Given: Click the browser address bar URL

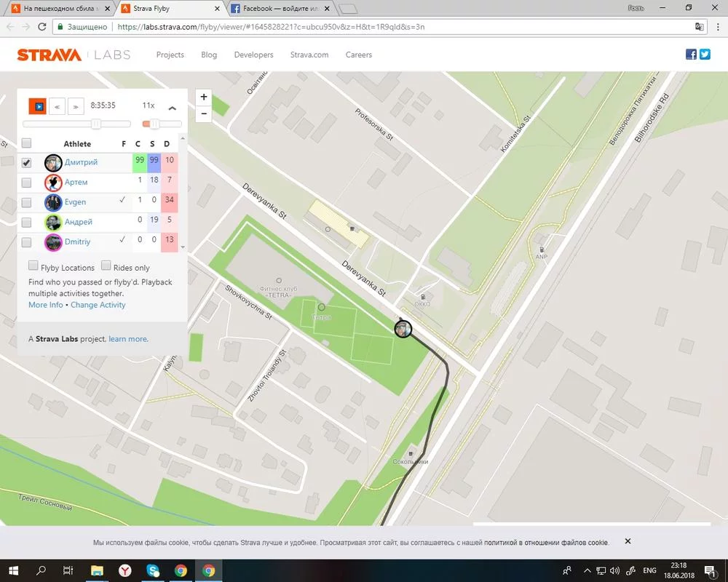Looking at the screenshot, I should (x=271, y=27).
